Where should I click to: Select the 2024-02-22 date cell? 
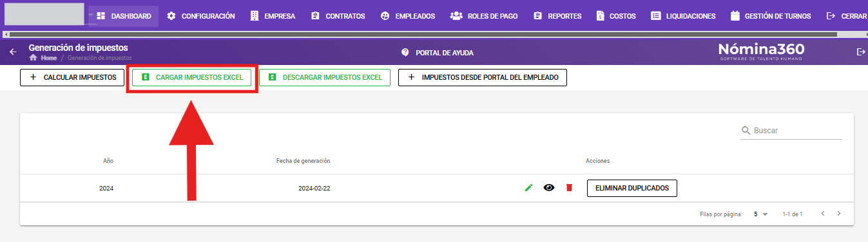[x=314, y=189]
